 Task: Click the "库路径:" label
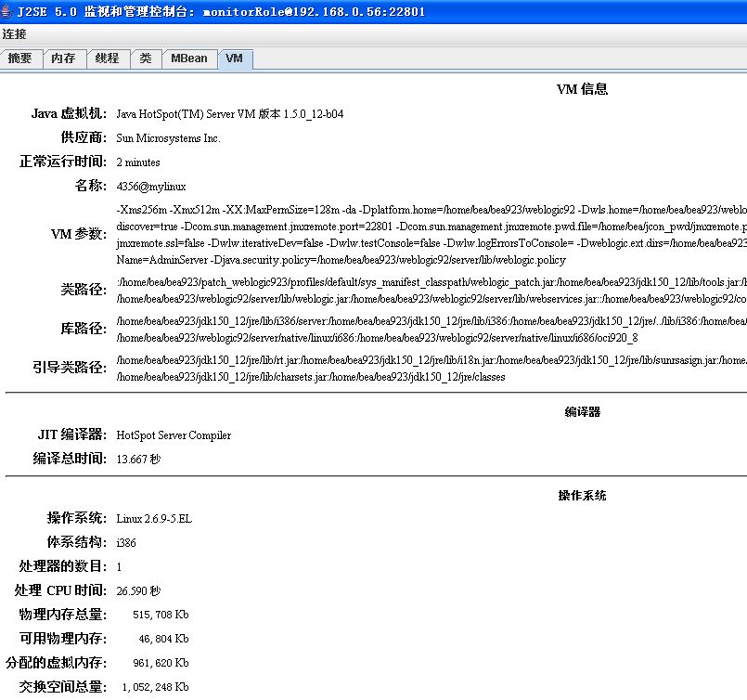click(x=84, y=329)
